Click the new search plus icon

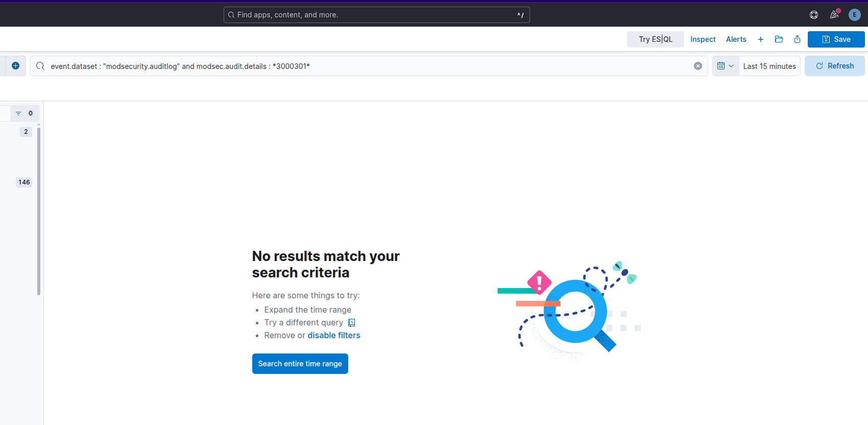(761, 39)
